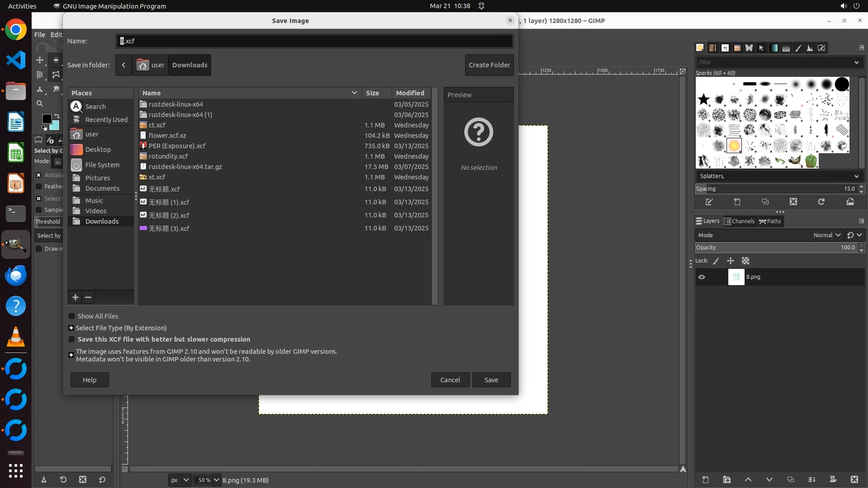Open the layer Mode Normal dropdown
Image resolution: width=868 pixels, height=488 pixels.
826,235
